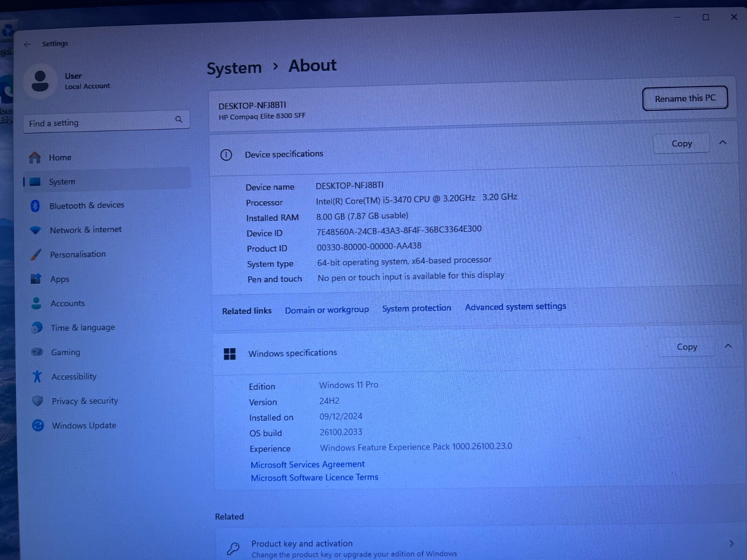The image size is (747, 560).
Task: Open Microsoft Services Agreement link
Action: coord(308,464)
